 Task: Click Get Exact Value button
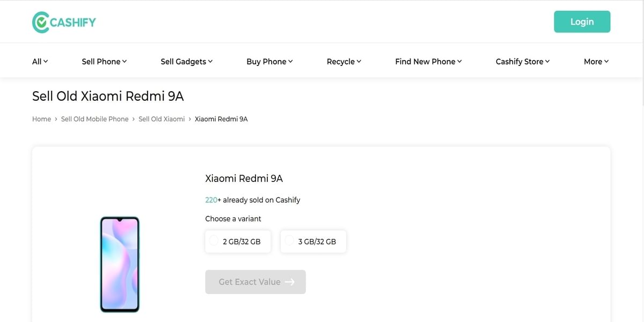[255, 282]
